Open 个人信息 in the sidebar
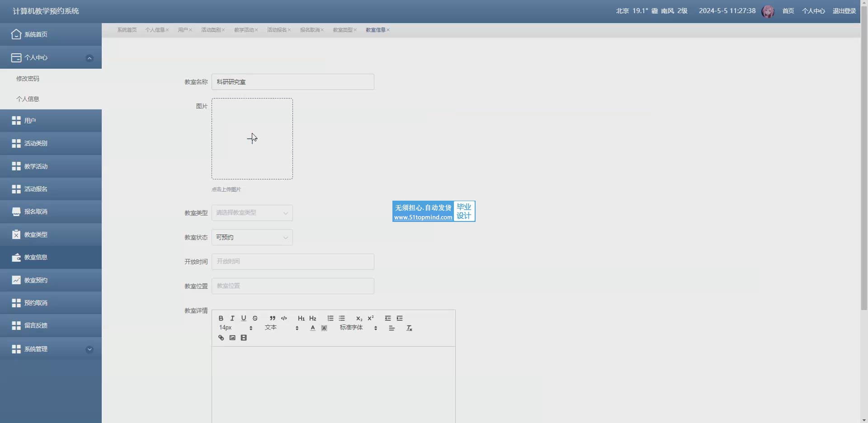The width and height of the screenshot is (868, 423). pyautogui.click(x=51, y=99)
